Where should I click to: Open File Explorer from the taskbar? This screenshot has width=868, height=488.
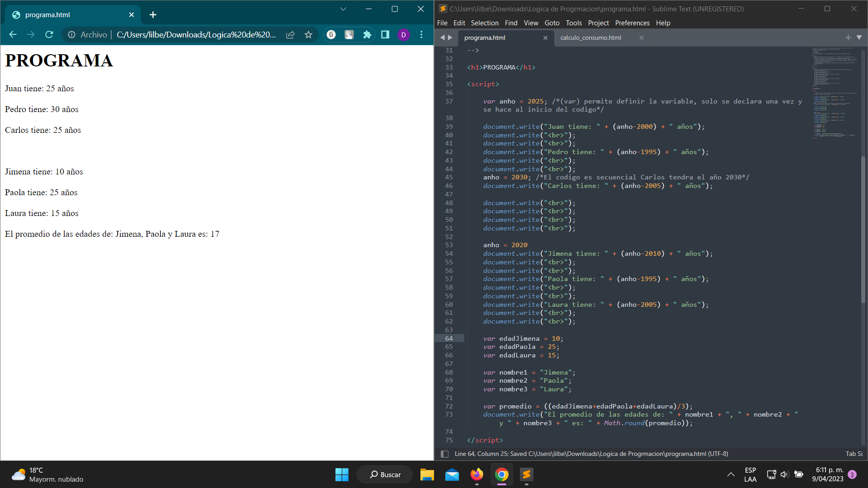point(427,475)
